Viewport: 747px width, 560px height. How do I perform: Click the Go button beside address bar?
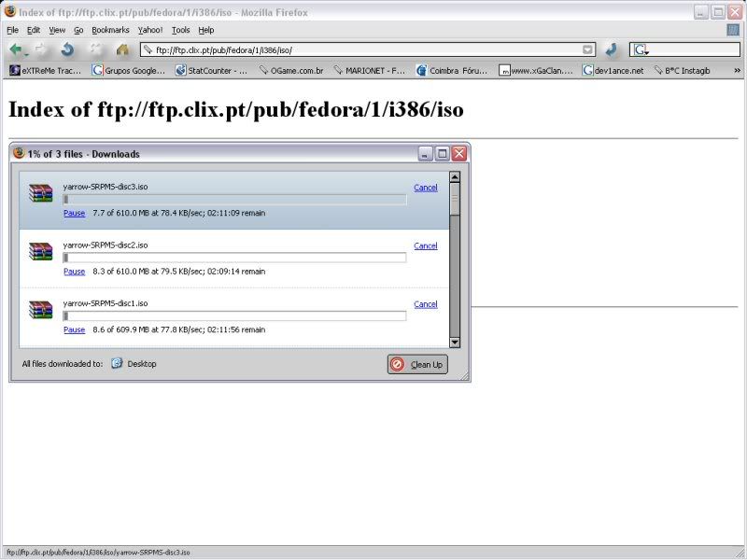click(611, 49)
